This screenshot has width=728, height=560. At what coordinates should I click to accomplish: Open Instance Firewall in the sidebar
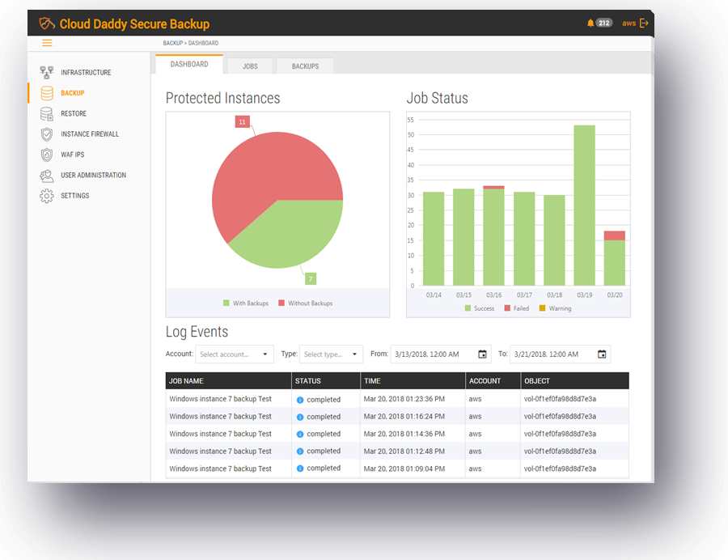[90, 134]
